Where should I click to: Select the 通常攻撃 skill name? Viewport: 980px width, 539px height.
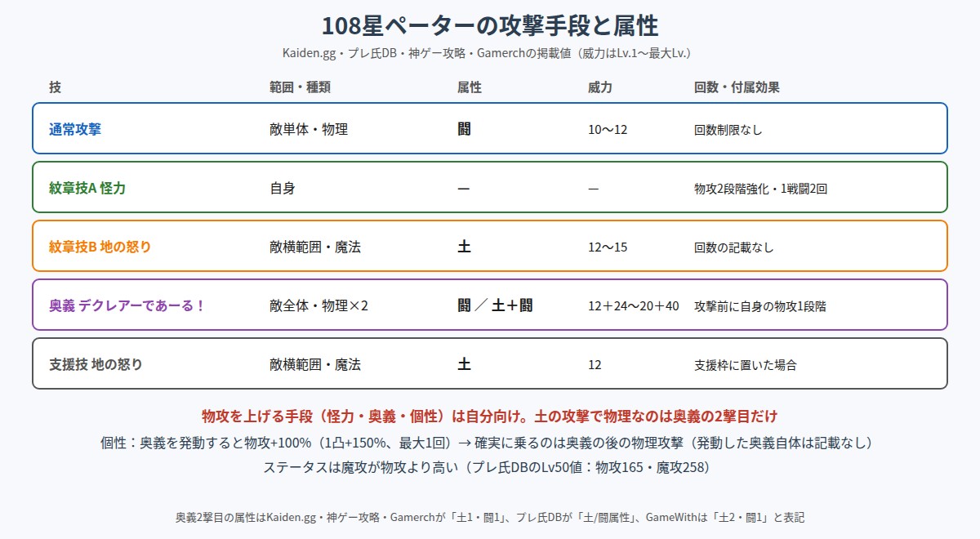point(75,129)
